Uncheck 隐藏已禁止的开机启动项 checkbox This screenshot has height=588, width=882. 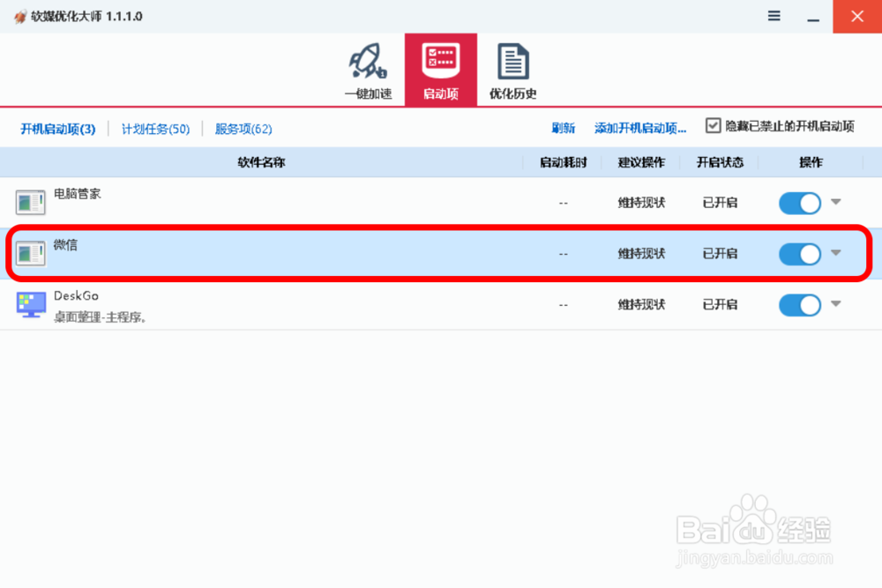pos(713,125)
